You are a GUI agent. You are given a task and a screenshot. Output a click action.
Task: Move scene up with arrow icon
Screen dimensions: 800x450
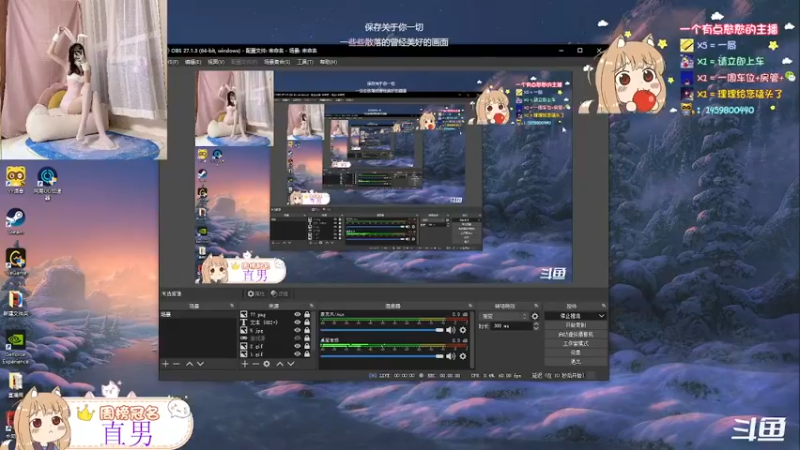[x=189, y=364]
